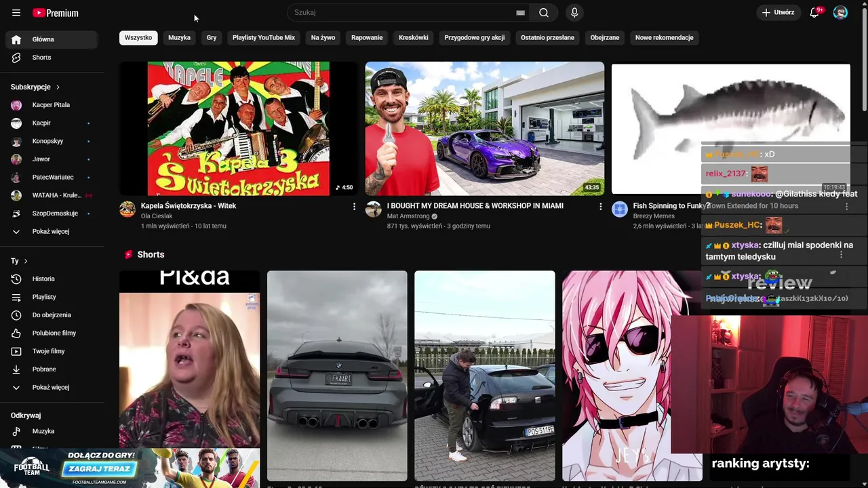This screenshot has height=488, width=868.
Task: Open the grey BMW short
Action: click(337, 376)
